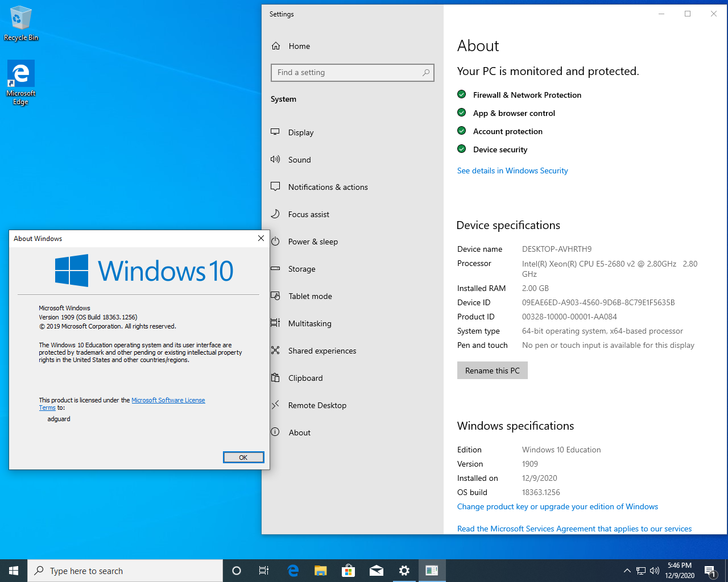Select Display in Settings sidebar
The height and width of the screenshot is (582, 728).
pyautogui.click(x=353, y=132)
